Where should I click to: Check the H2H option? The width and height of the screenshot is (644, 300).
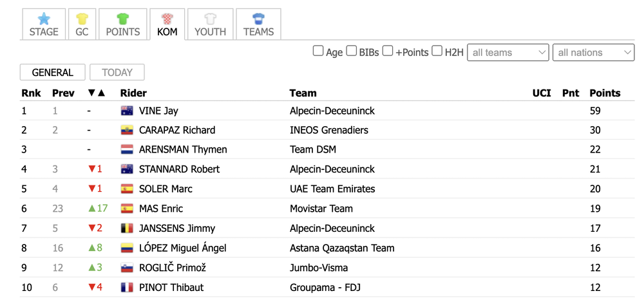[437, 52]
